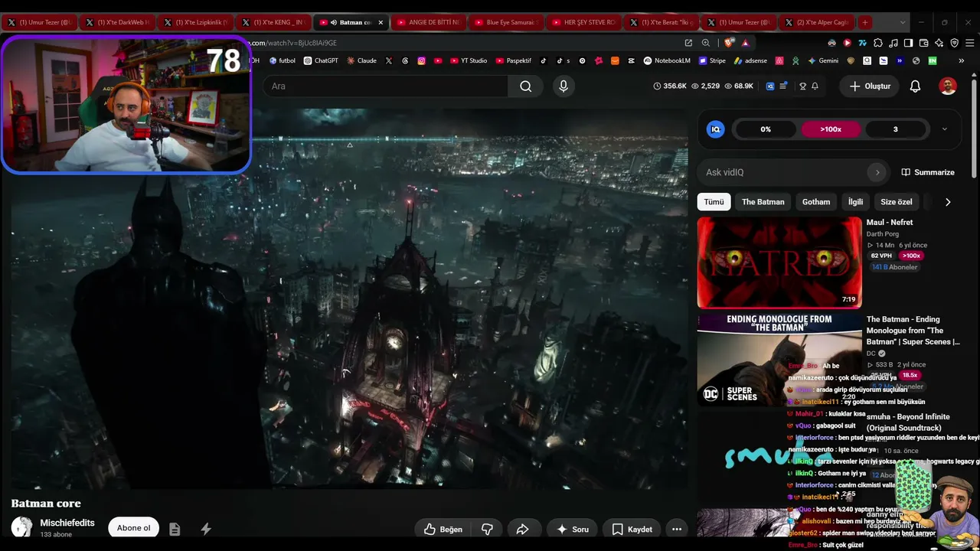This screenshot has height=551, width=980.
Task: Select the Tümü filter chip
Action: point(714,202)
